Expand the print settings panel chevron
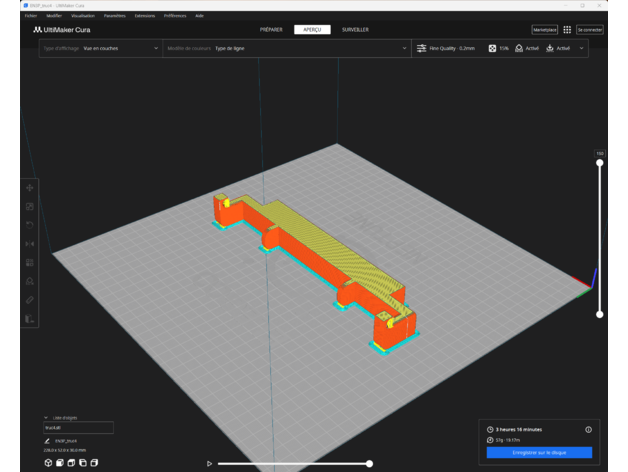The width and height of the screenshot is (628, 472). tap(582, 48)
